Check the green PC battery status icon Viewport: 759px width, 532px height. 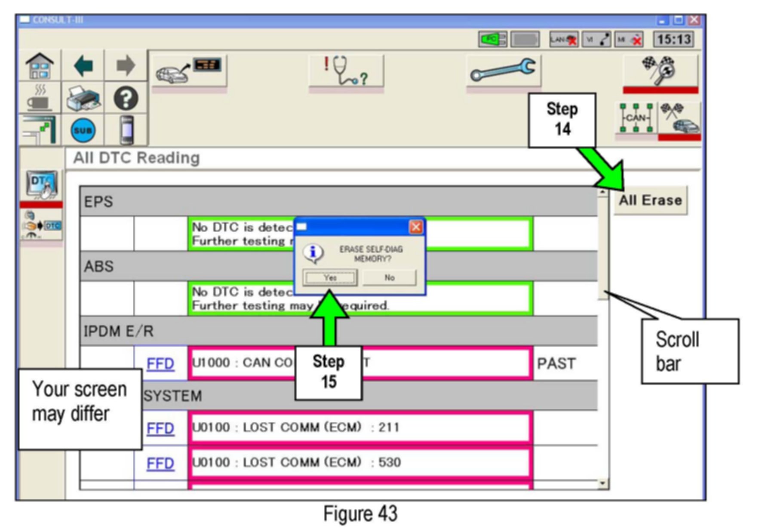tap(493, 40)
